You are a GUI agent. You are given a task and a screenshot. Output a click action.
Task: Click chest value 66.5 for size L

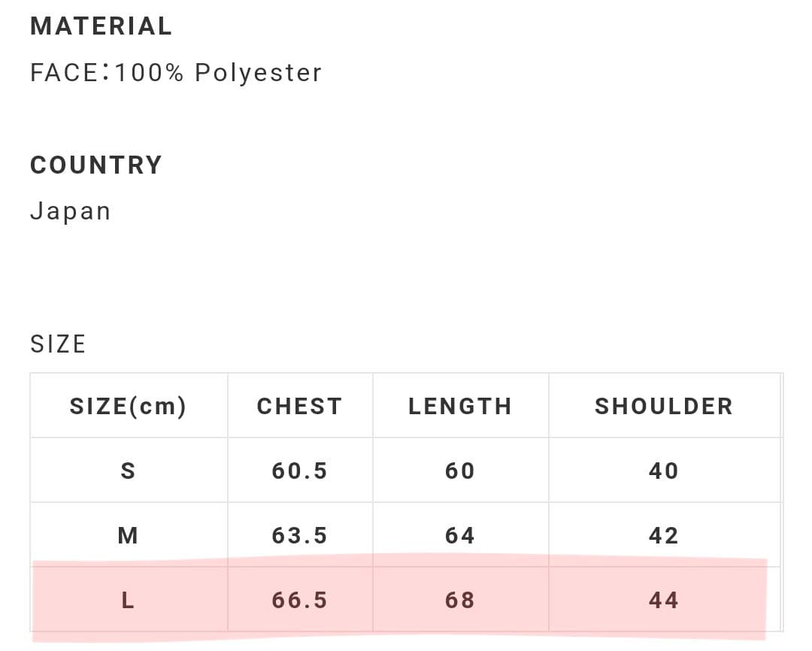pos(299,601)
